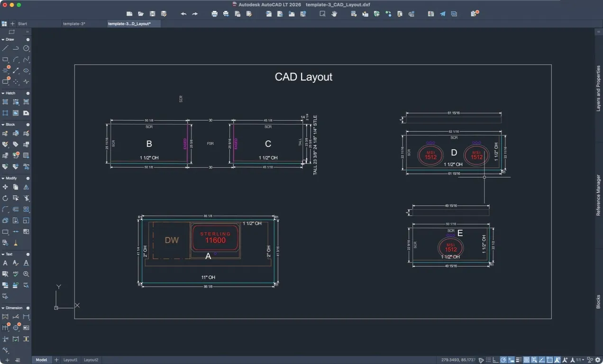Switch to the template-3* drawing tab
Viewport: 603px width, 364px height.
click(x=74, y=24)
